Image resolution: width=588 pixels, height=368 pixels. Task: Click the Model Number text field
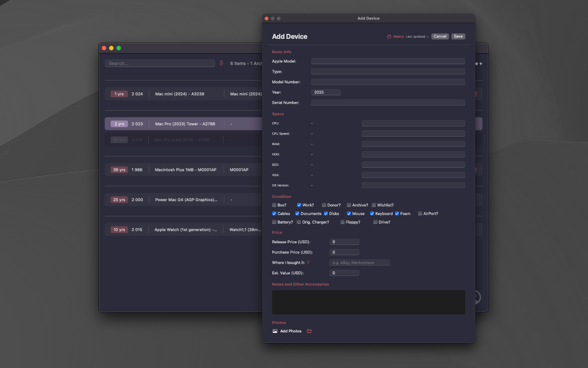(x=388, y=82)
